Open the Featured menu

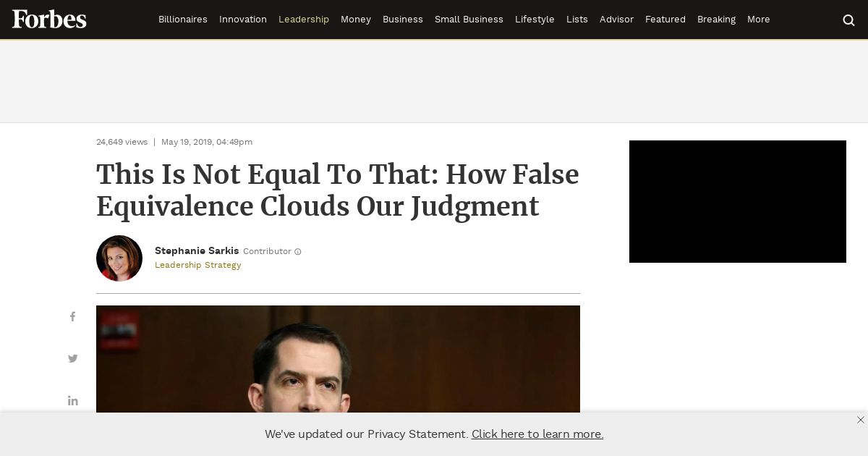click(x=665, y=20)
